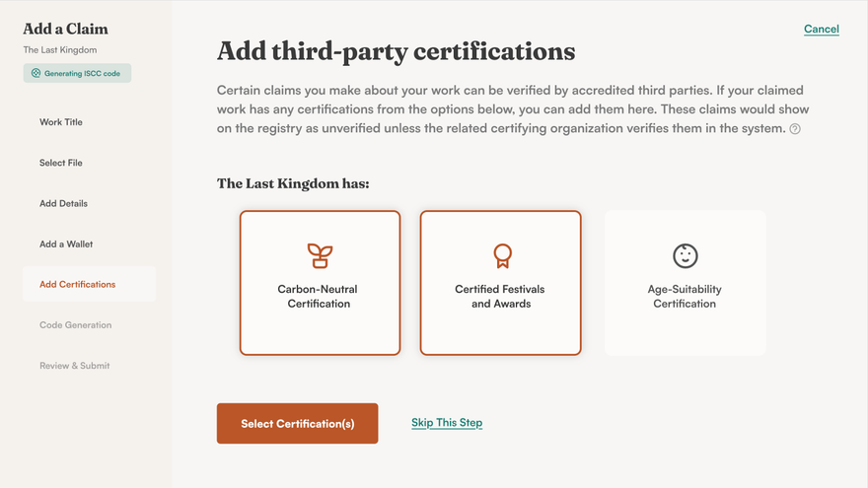Open the Add a Wallet step
The width and height of the screenshot is (868, 488).
tap(66, 244)
